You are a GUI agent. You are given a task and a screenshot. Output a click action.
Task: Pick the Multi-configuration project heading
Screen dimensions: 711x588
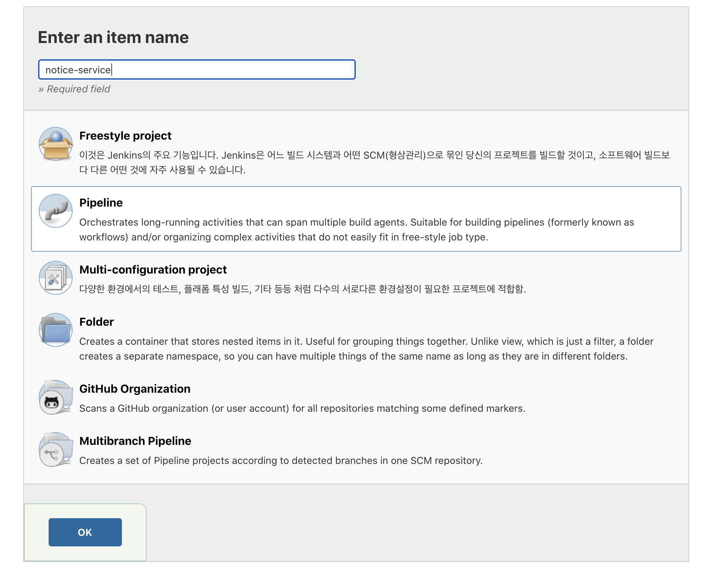(153, 270)
